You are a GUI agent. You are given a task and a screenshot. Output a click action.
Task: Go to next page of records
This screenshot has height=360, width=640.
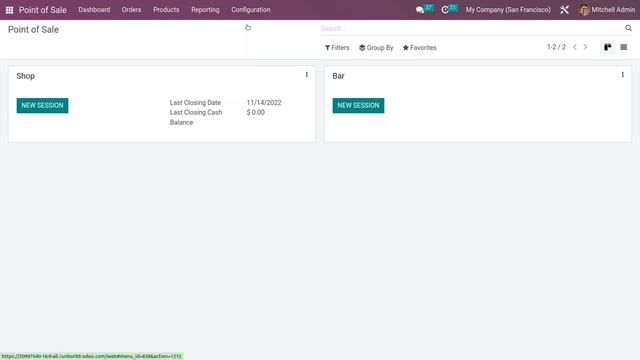coord(585,47)
